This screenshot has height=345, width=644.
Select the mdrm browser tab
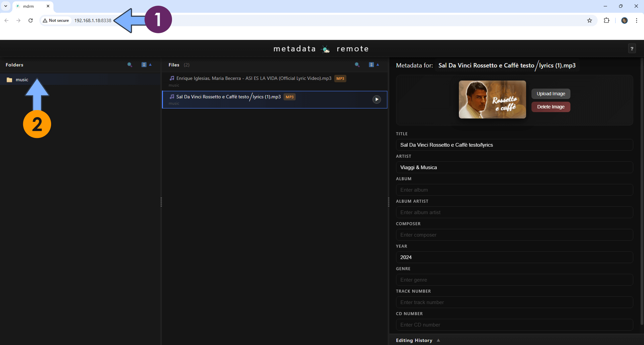(33, 6)
